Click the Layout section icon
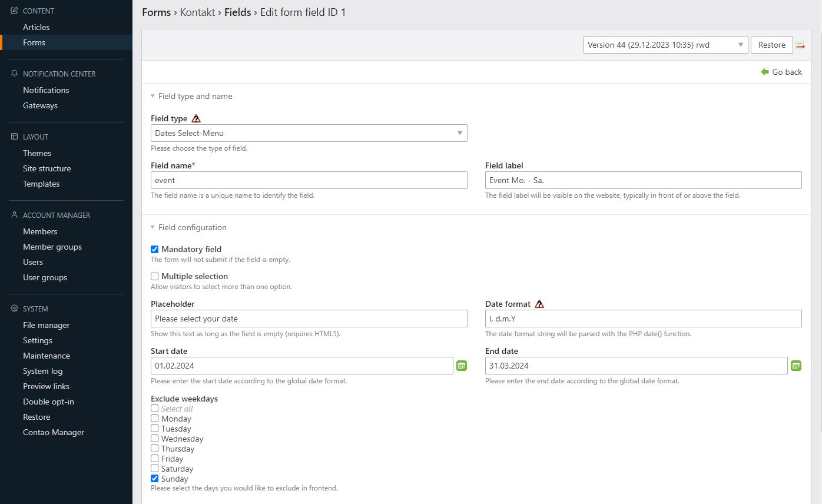This screenshot has height=504, width=822. point(15,137)
